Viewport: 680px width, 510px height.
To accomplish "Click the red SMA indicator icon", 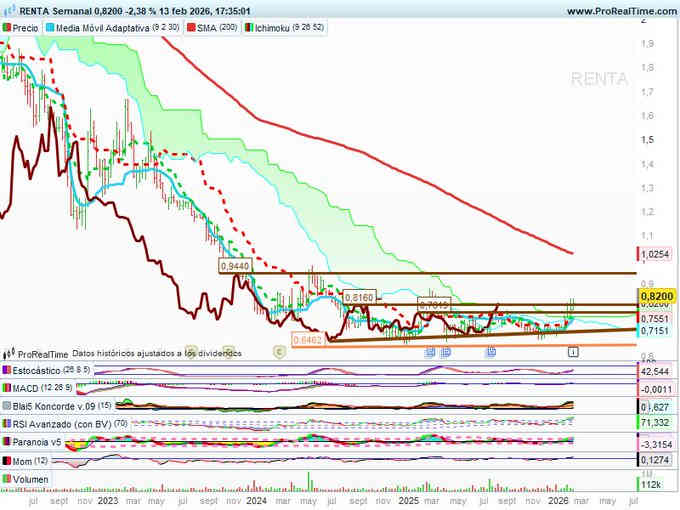I will point(193,29).
